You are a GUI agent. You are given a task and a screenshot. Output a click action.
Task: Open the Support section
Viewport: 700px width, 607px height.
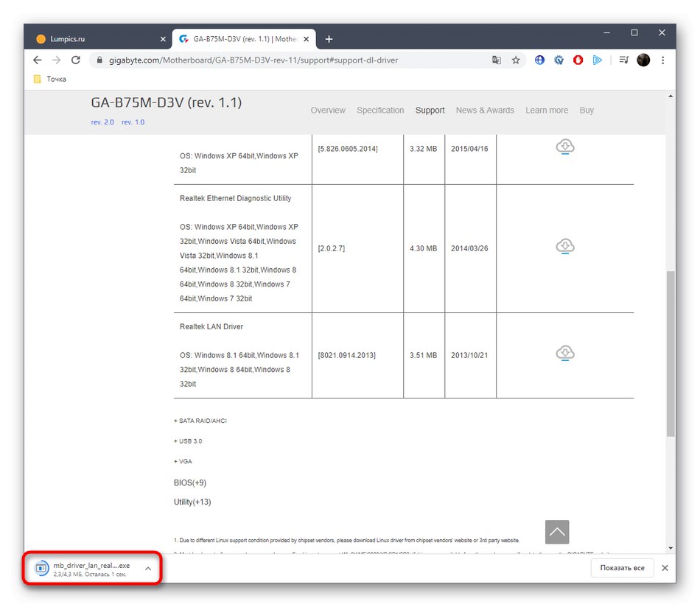point(430,110)
